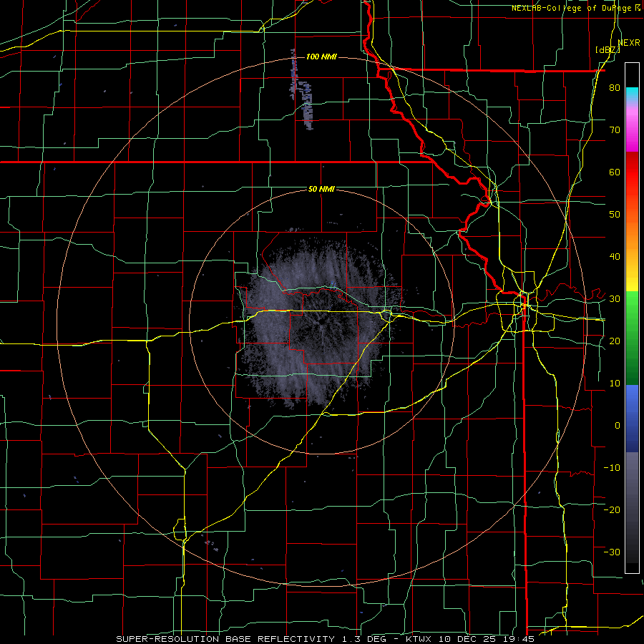Click the 30 dBZ scale label

[x=615, y=298]
